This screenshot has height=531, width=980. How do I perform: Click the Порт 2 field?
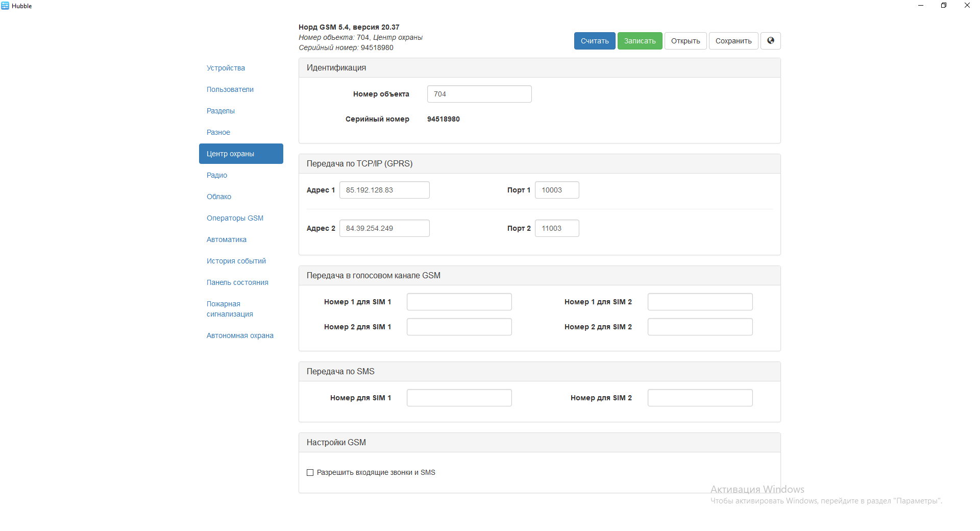pyautogui.click(x=557, y=228)
